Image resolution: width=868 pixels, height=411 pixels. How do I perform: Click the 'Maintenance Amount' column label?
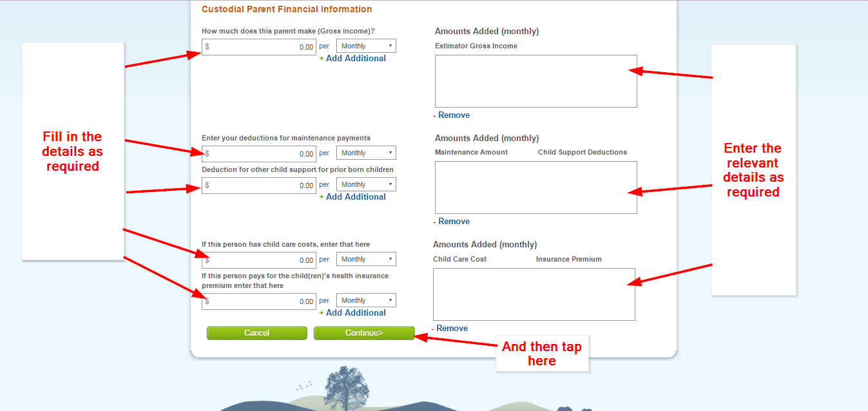[x=472, y=152]
